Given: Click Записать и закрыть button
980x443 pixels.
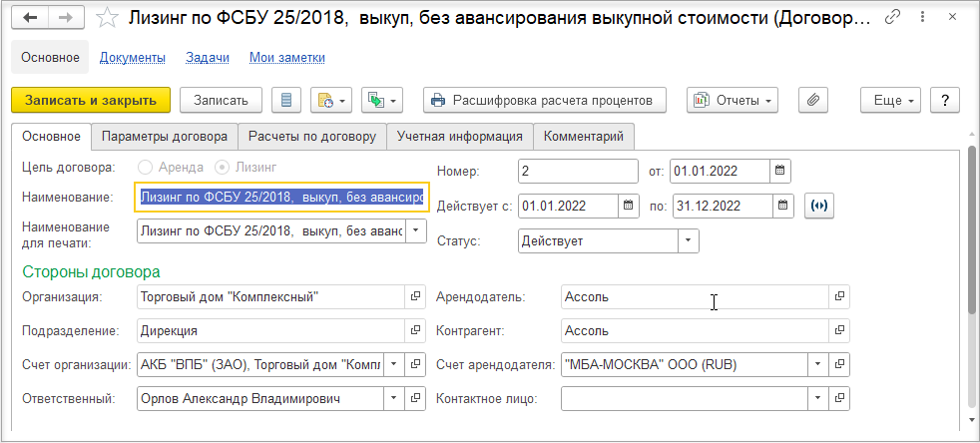Looking at the screenshot, I should [x=91, y=100].
